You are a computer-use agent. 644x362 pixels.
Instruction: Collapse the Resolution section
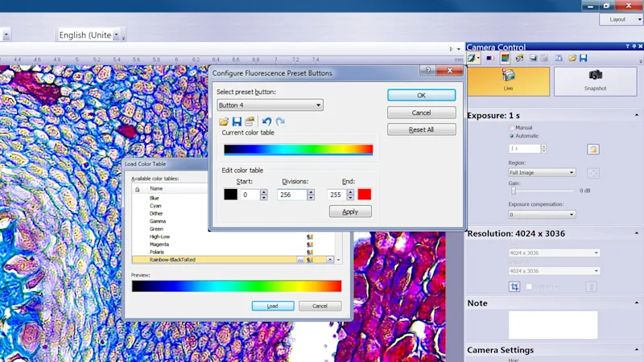[637, 233]
